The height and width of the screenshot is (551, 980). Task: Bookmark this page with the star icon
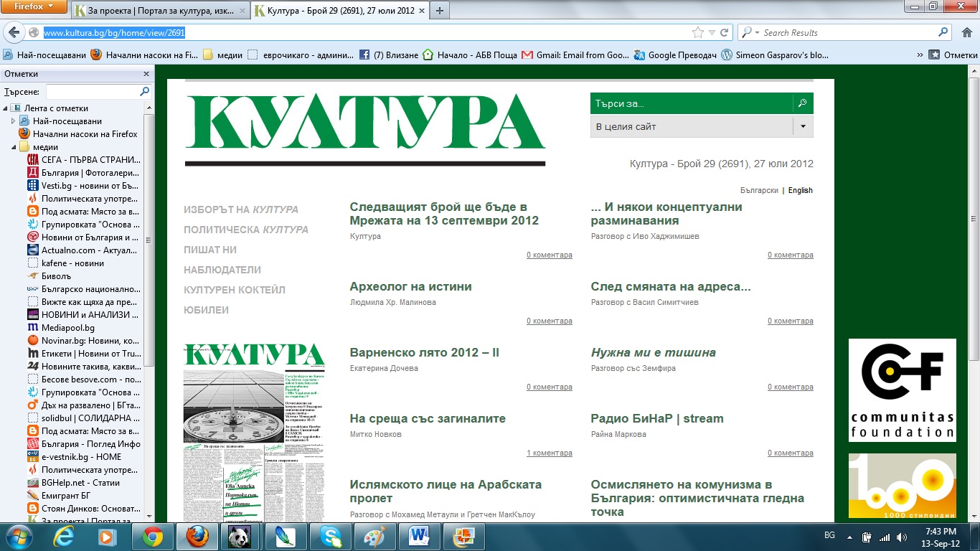[x=697, y=32]
